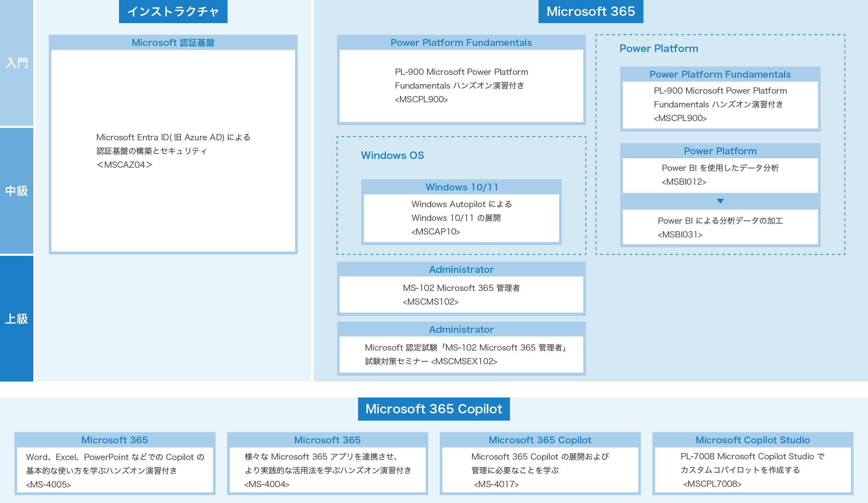Click the Power Platform Fundamentals title in the left column
The width and height of the screenshot is (868, 503).
point(461,43)
